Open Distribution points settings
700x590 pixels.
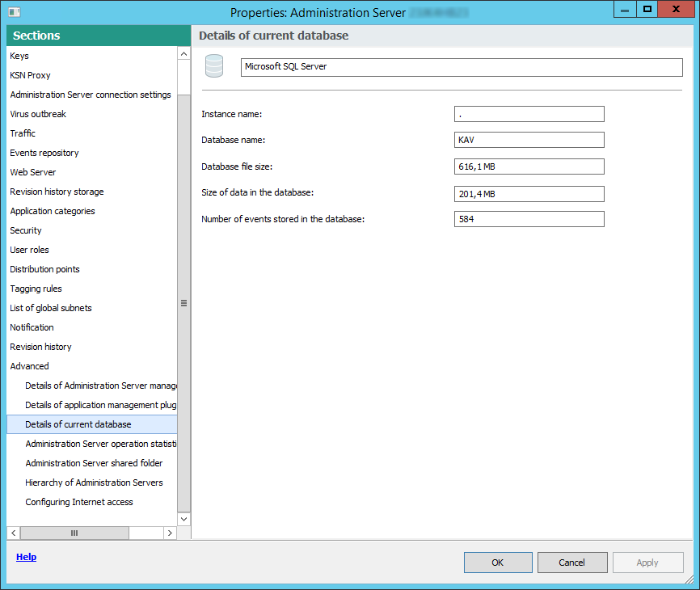click(x=44, y=268)
